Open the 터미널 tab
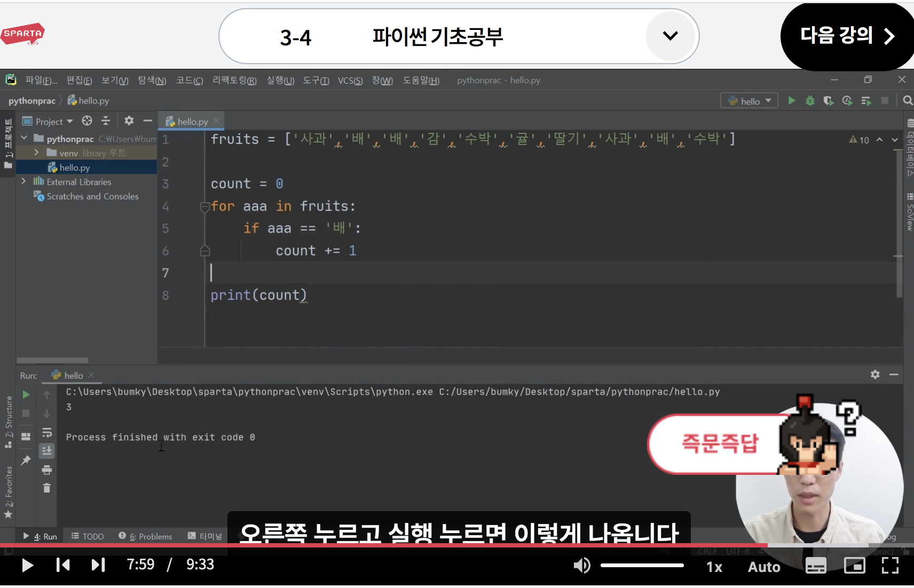The height and width of the screenshot is (588, 914). point(205,536)
